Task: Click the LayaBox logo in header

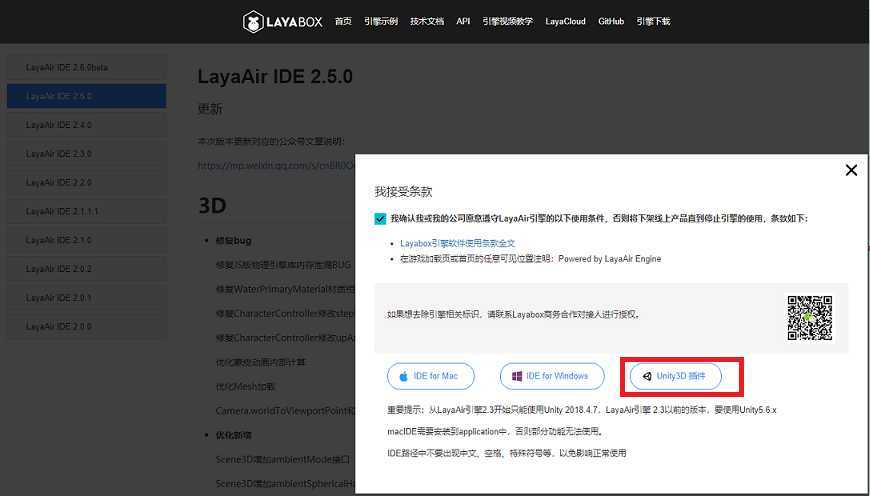Action: pos(282,22)
